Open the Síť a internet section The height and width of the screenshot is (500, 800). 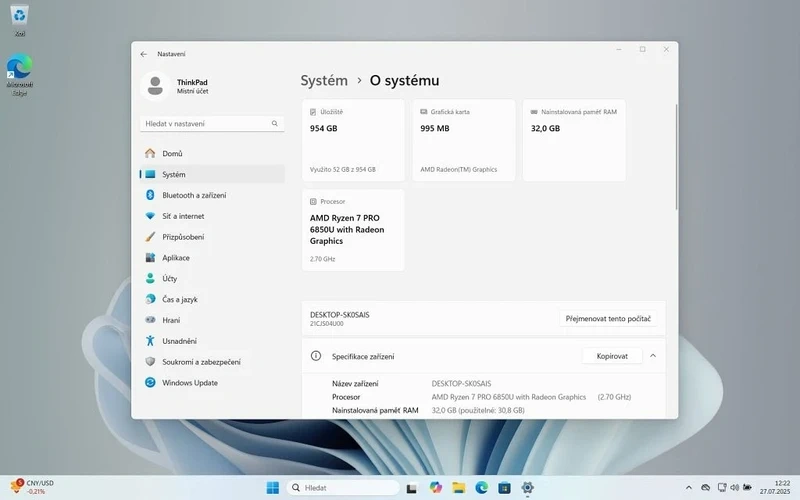click(183, 216)
